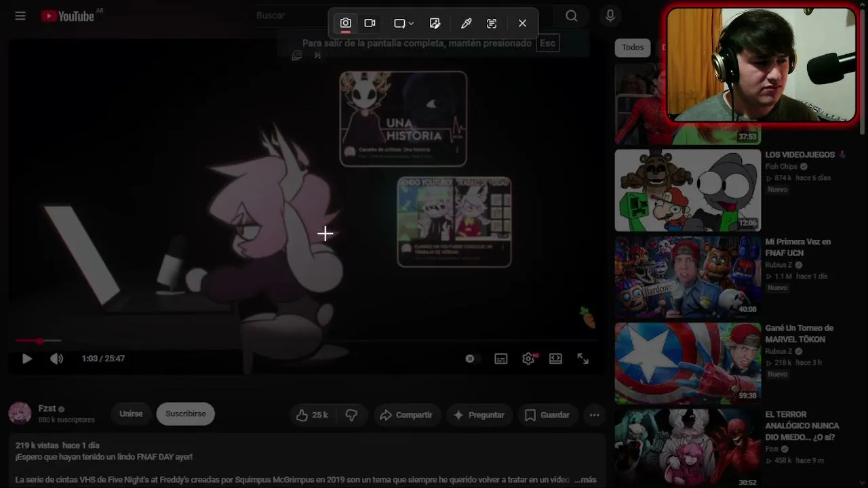Click the 219 k vistas text
868x488 pixels.
(37, 446)
